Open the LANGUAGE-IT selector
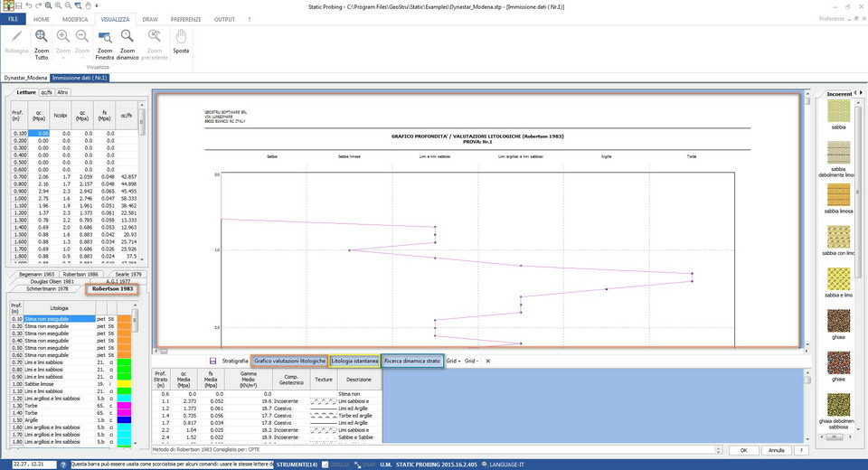The width and height of the screenshot is (868, 470). [503, 465]
